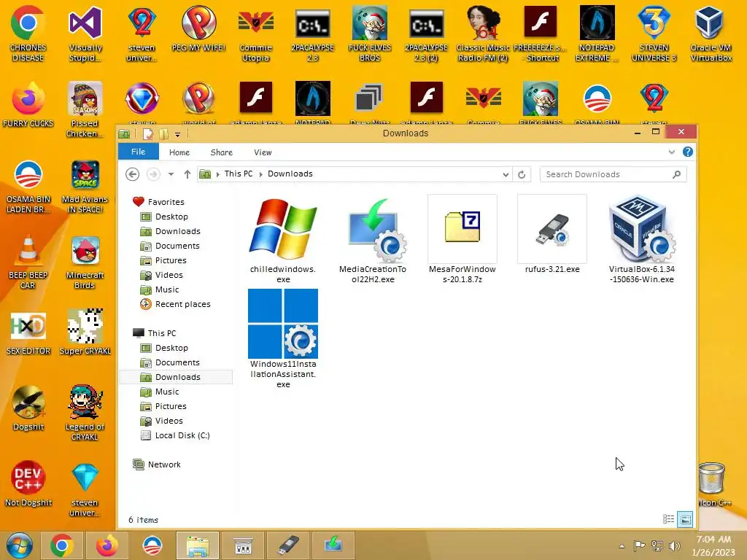Screen dimensions: 747x560
Task: Switch to large icons view layout
Action: [685, 519]
